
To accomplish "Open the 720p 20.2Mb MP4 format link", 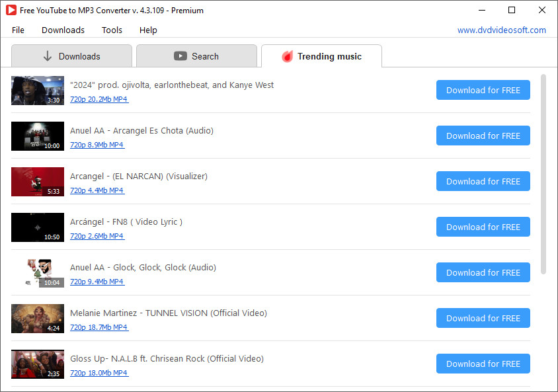I will pyautogui.click(x=99, y=99).
